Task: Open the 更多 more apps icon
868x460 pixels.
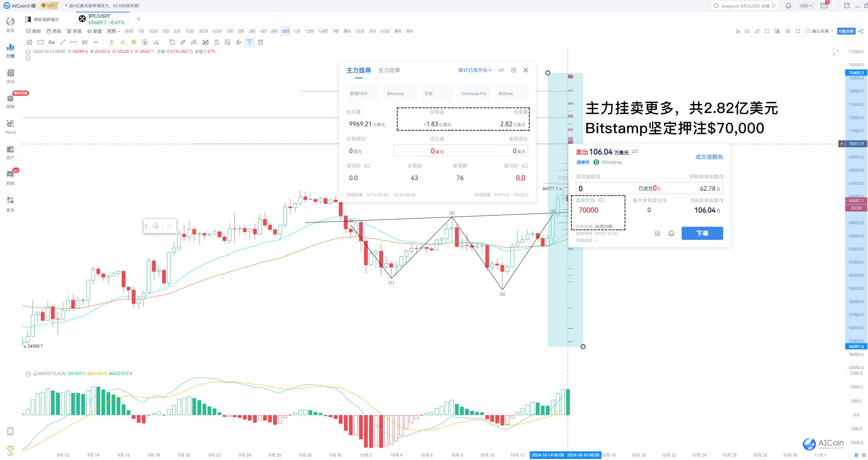Action: coord(10,204)
